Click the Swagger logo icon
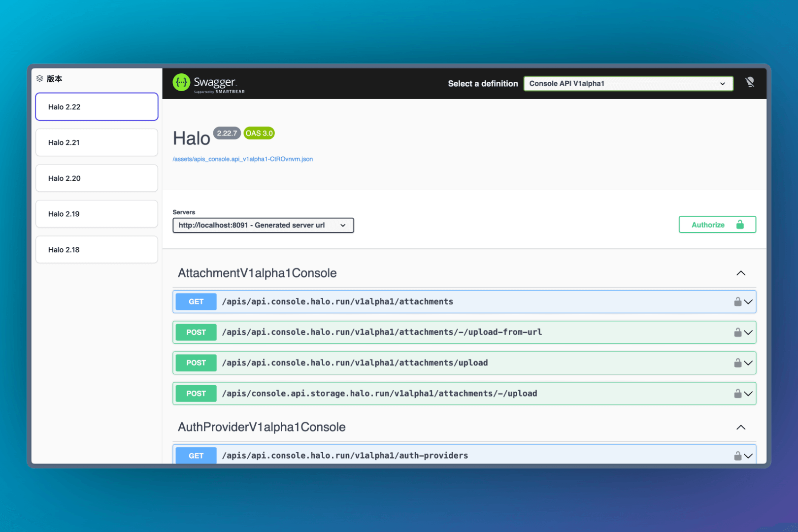The height and width of the screenshot is (532, 798). 181,83
